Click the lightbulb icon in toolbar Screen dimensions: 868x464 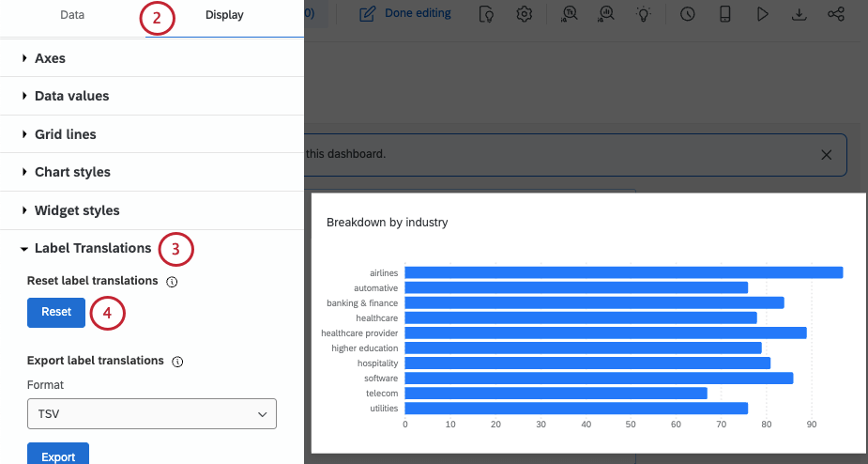[x=643, y=14]
